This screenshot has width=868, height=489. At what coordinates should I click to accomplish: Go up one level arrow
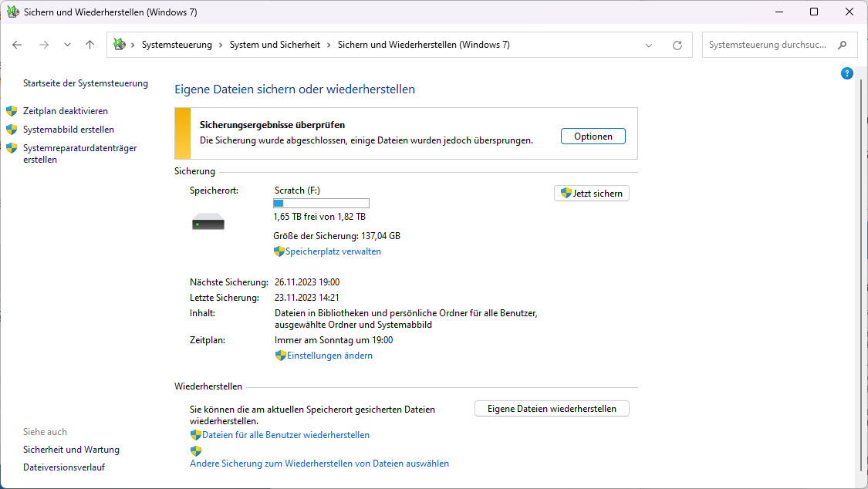pyautogui.click(x=90, y=45)
